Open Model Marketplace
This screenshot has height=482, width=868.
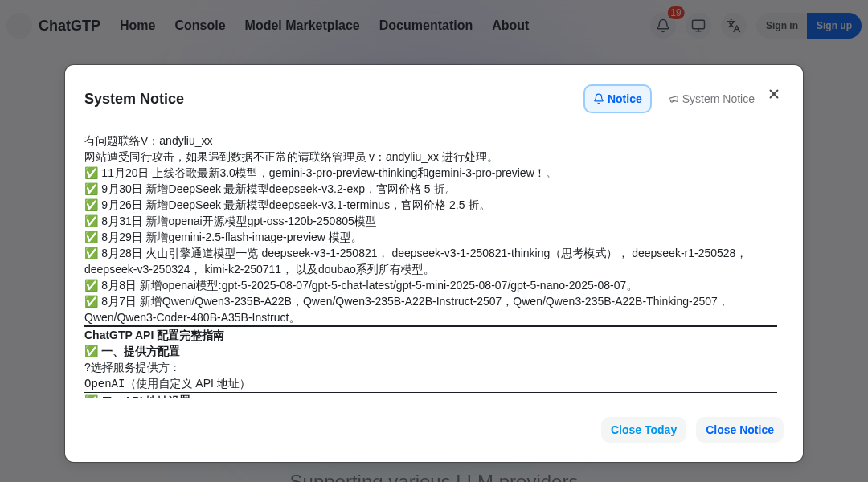tap(302, 26)
